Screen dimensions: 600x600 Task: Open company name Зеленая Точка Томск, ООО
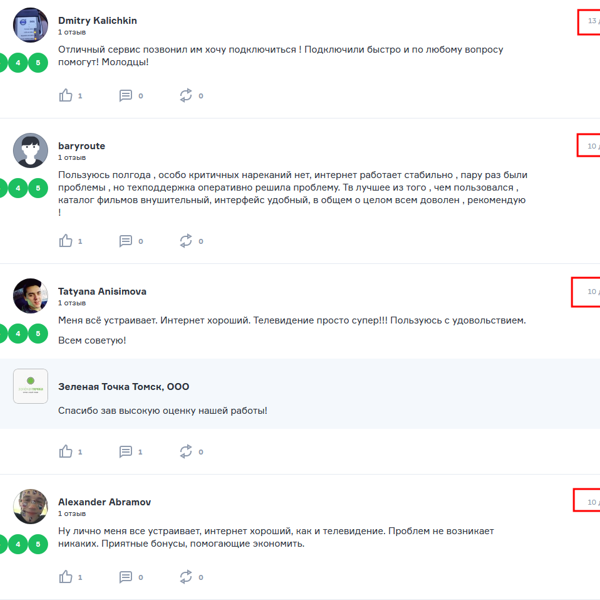click(x=123, y=387)
